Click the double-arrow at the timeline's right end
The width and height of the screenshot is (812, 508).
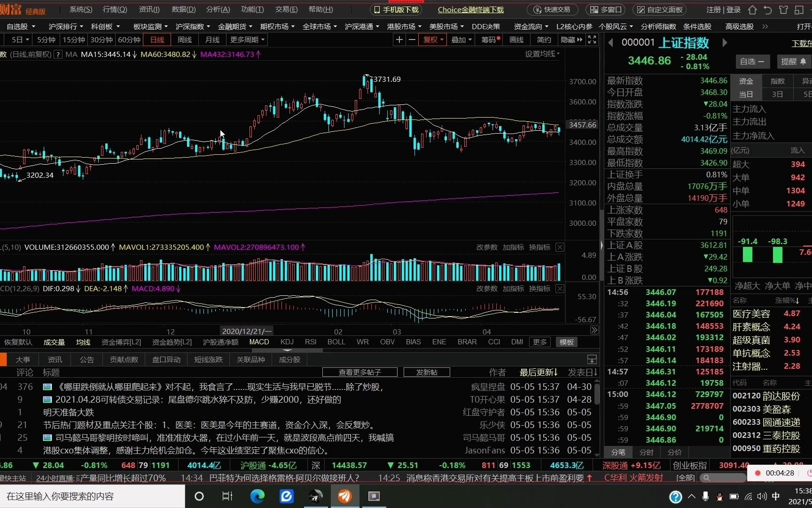tap(594, 330)
